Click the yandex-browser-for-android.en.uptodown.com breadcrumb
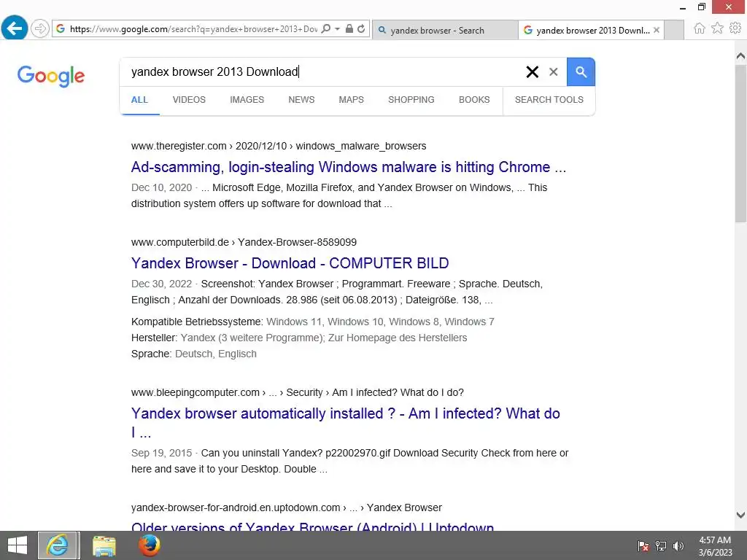This screenshot has height=560, width=747. click(286, 508)
